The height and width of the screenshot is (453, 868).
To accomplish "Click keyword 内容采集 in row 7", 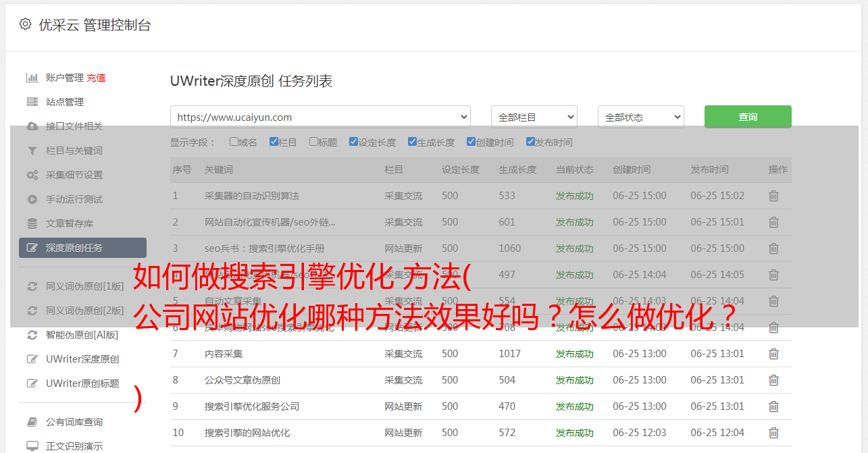I will (224, 354).
